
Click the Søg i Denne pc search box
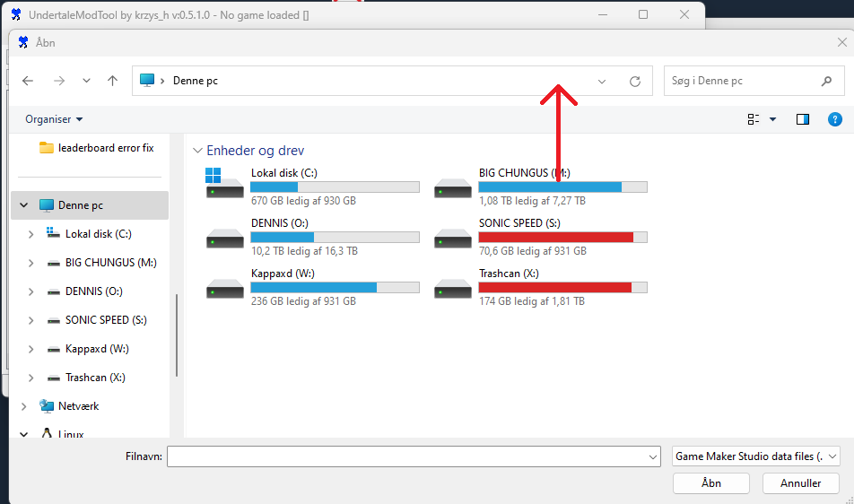(x=754, y=81)
